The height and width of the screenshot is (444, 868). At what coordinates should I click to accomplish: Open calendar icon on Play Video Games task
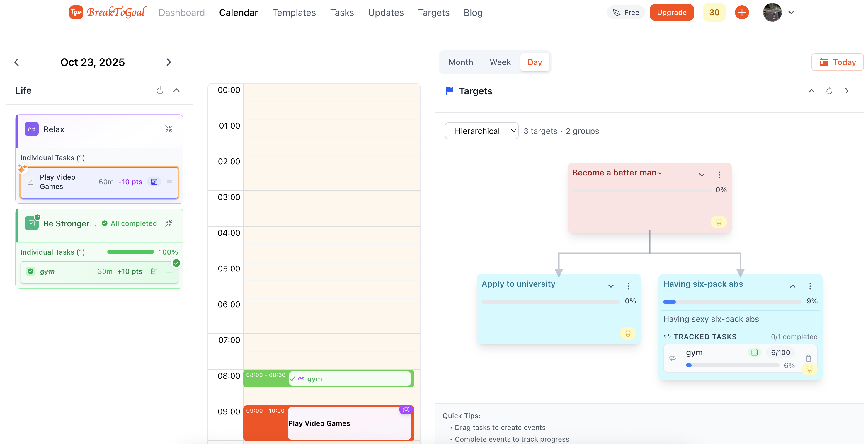tap(154, 182)
